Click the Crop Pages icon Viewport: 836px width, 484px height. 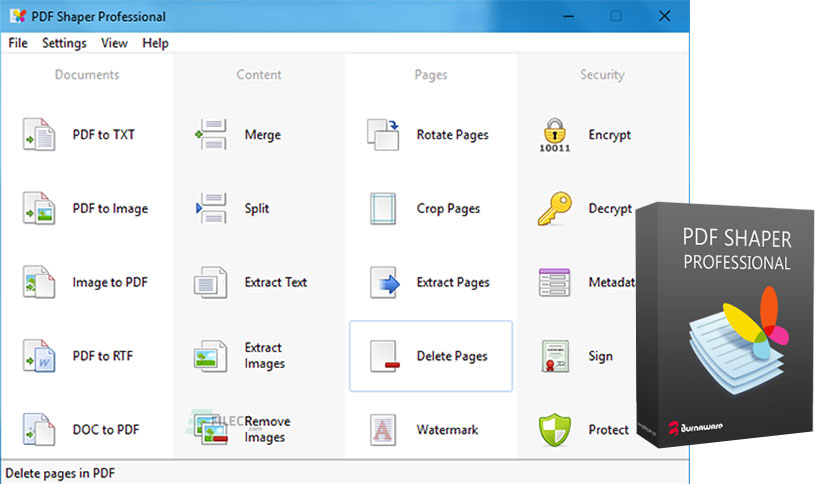[x=383, y=208]
